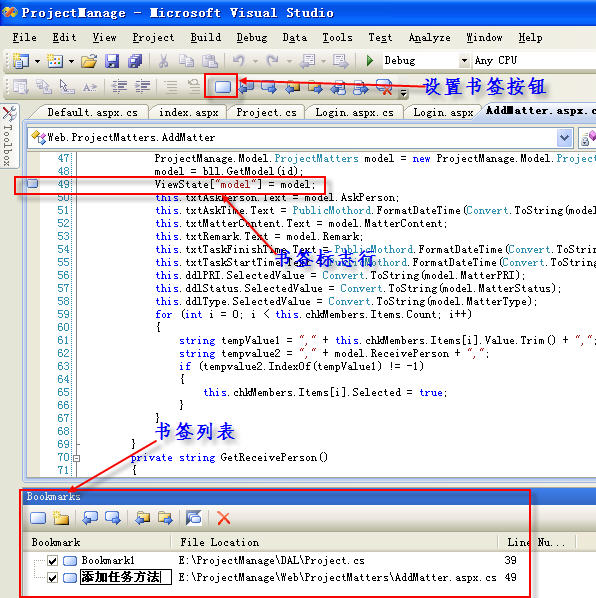The height and width of the screenshot is (598, 596).
Task: Switch to the Project.cs tab
Action: click(266, 113)
